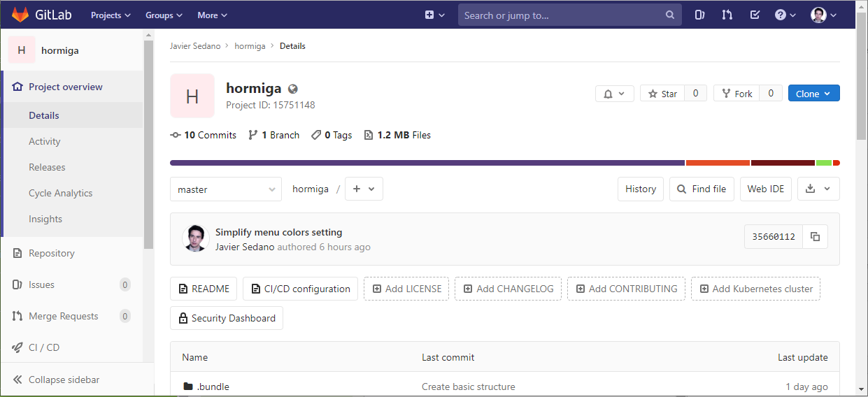Click the star count 0
Image resolution: width=868 pixels, height=397 pixels.
tap(695, 94)
